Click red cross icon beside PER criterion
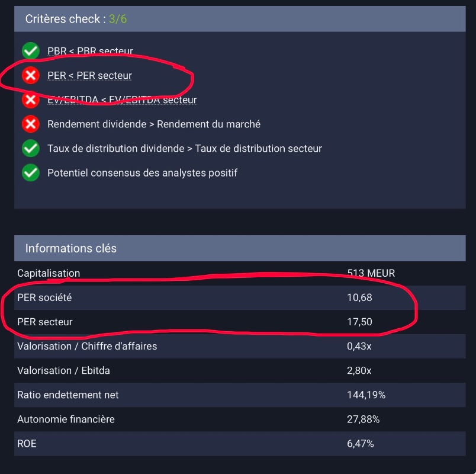476x474 pixels. (x=30, y=75)
